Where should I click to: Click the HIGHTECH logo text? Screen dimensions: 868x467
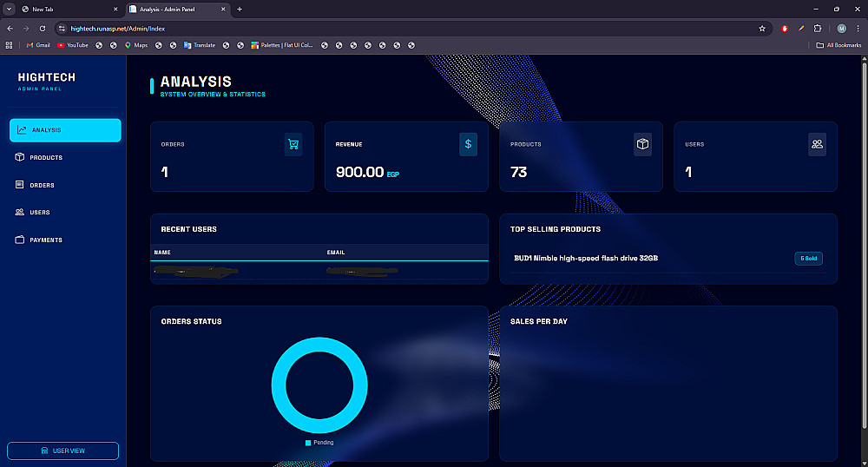point(47,77)
